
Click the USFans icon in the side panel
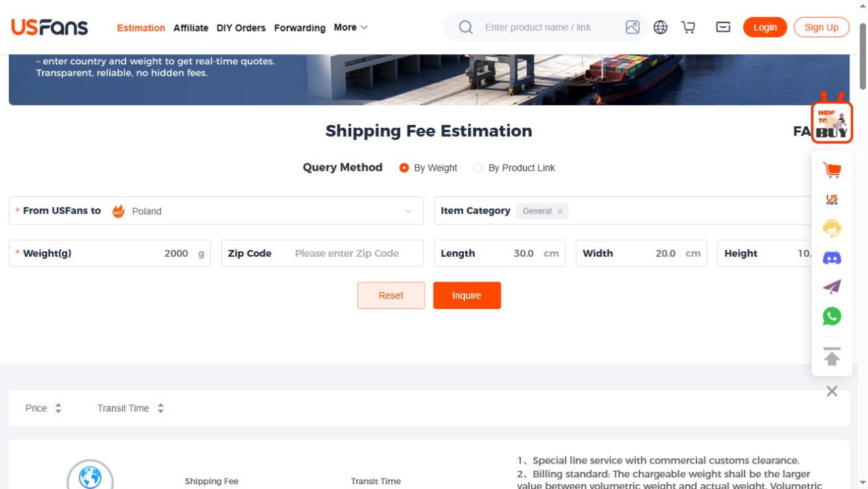tap(832, 199)
